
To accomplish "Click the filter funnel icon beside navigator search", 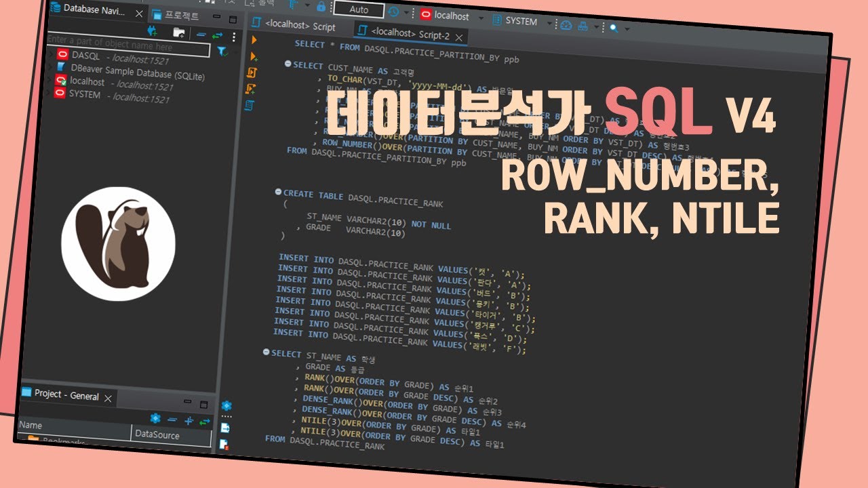I will point(222,51).
